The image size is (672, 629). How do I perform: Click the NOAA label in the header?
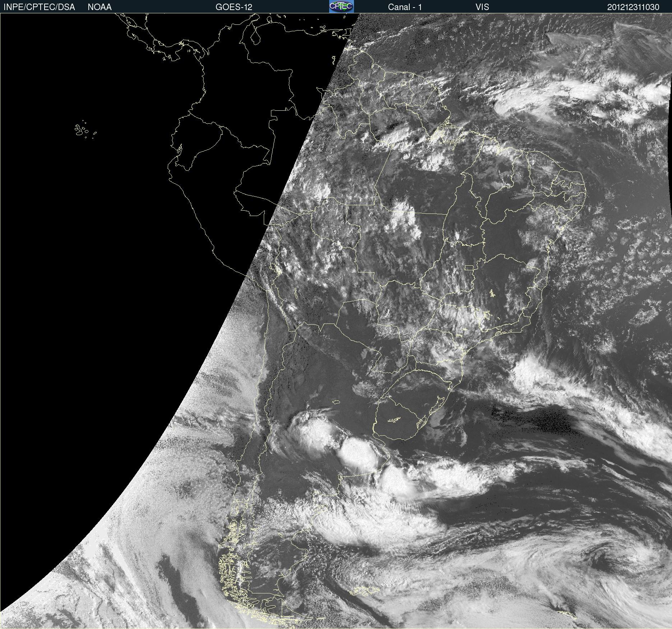pyautogui.click(x=100, y=7)
